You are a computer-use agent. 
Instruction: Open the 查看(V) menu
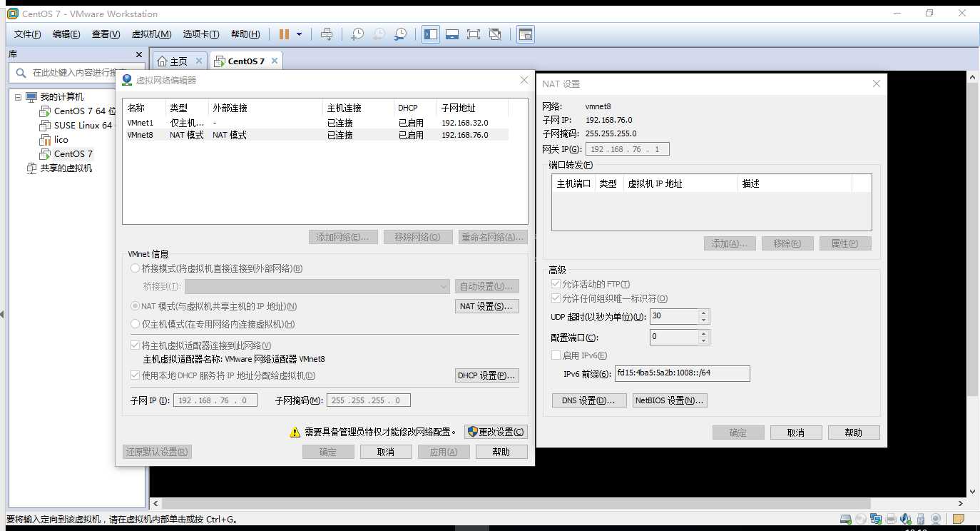106,34
